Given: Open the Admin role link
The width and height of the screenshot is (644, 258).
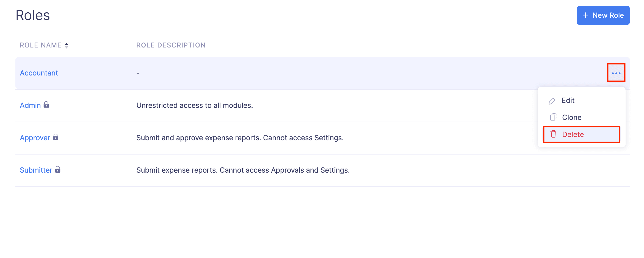Looking at the screenshot, I should click(x=30, y=105).
